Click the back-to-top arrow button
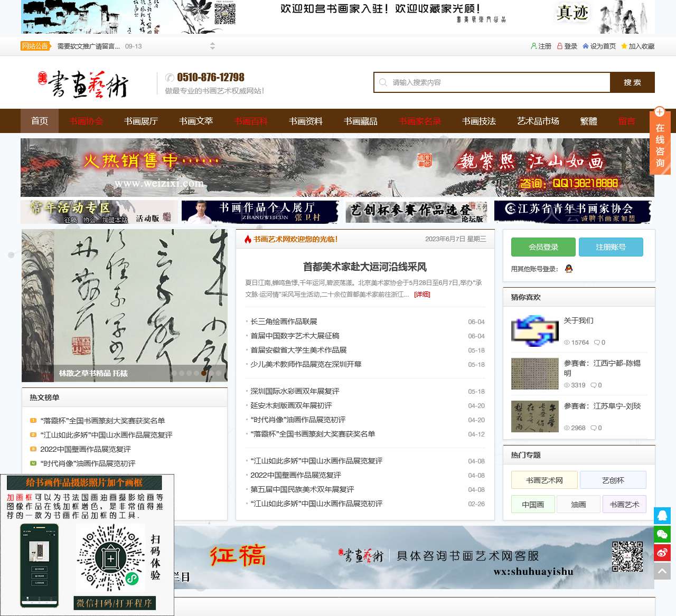676x616 pixels. tap(662, 571)
